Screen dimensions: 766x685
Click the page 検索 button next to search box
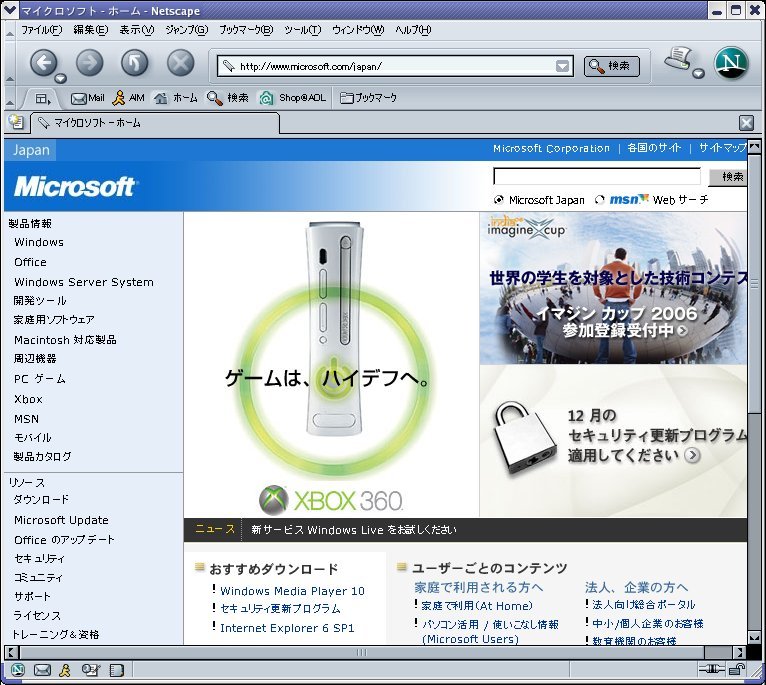pyautogui.click(x=728, y=176)
